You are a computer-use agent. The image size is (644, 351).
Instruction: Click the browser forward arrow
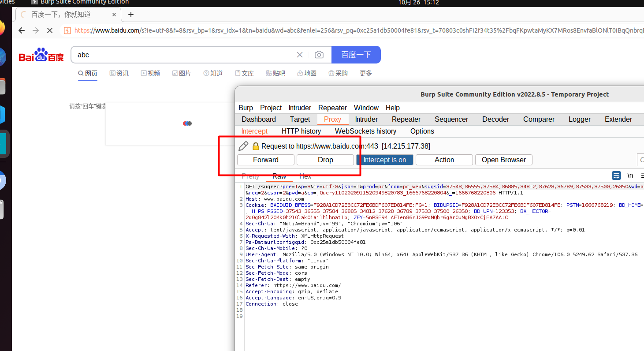(x=36, y=30)
